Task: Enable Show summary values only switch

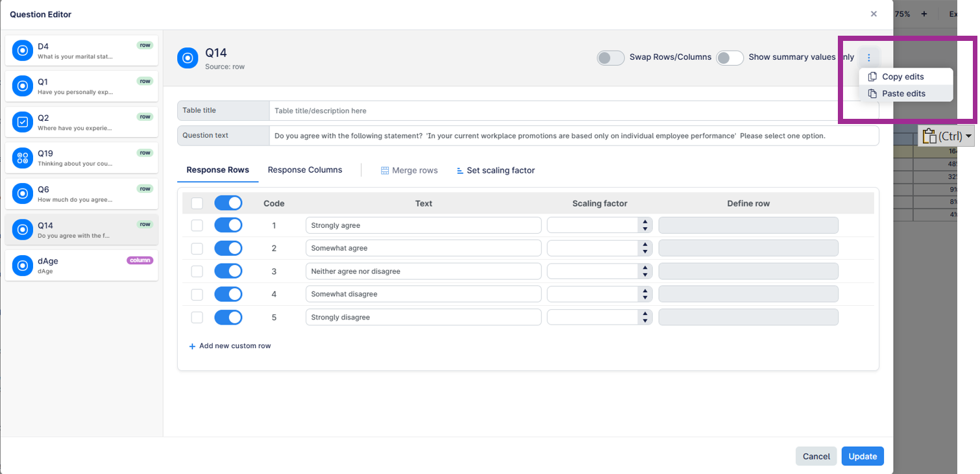Action: coord(729,58)
